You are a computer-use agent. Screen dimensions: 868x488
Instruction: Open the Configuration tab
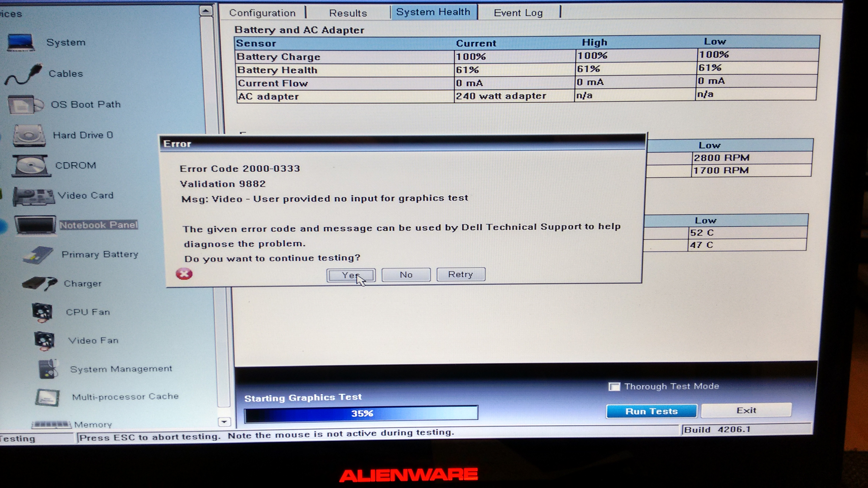[x=262, y=13]
